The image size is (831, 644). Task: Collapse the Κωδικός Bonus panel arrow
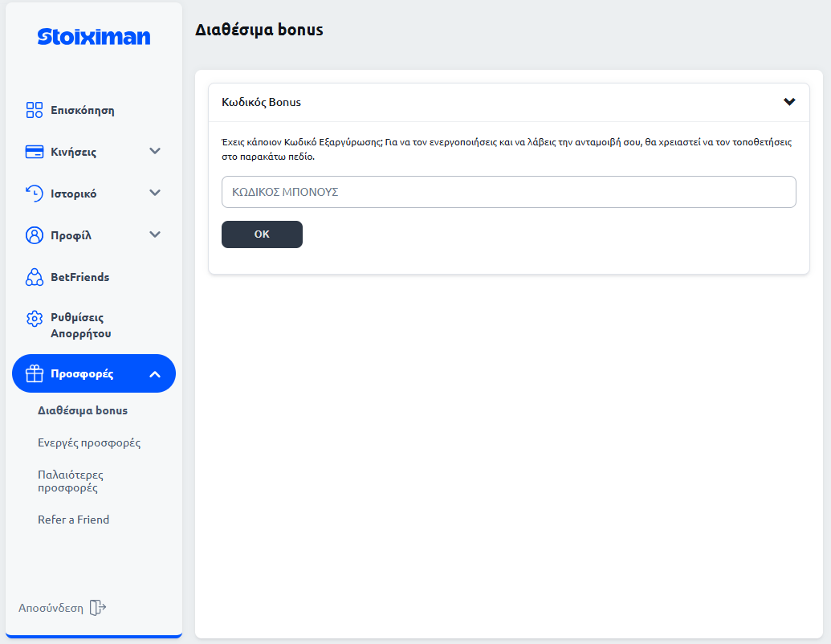coord(789,102)
